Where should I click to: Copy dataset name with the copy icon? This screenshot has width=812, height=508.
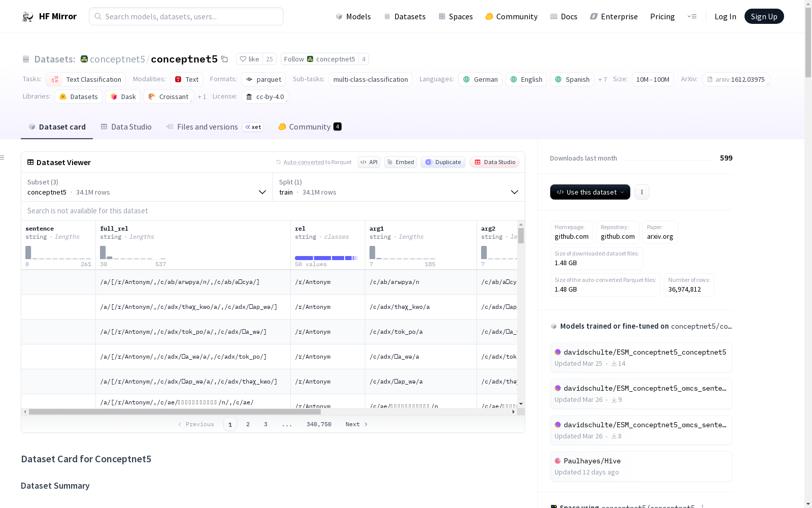click(x=224, y=59)
